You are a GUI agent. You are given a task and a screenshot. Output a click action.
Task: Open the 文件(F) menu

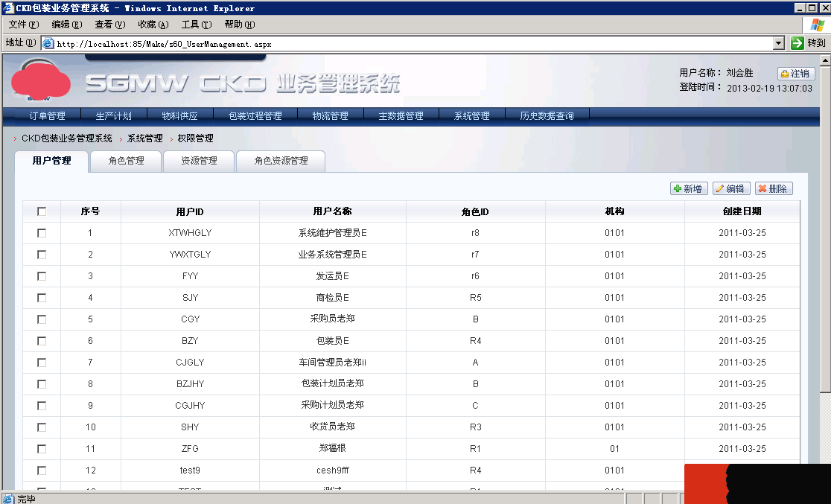tap(24, 25)
